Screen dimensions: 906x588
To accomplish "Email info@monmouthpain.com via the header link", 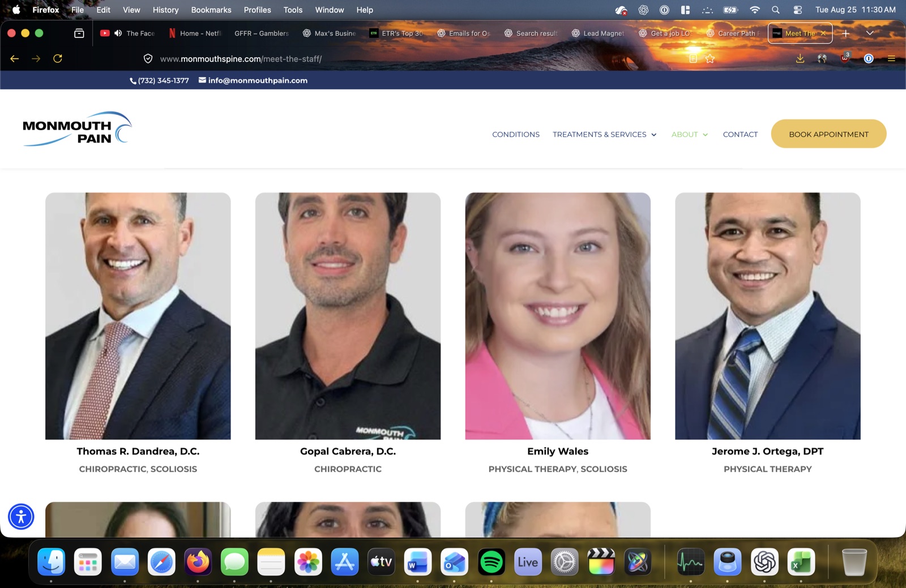I will [253, 80].
